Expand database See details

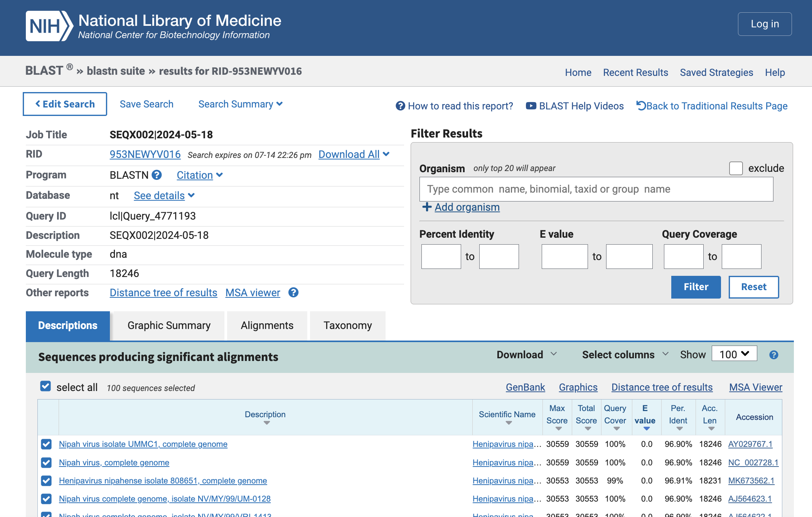(x=164, y=195)
